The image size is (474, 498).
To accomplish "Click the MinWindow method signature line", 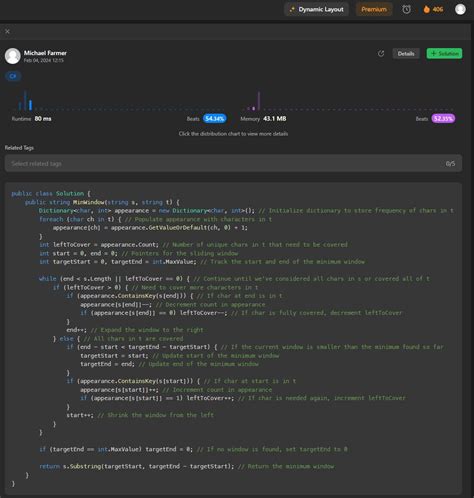I will (102, 202).
